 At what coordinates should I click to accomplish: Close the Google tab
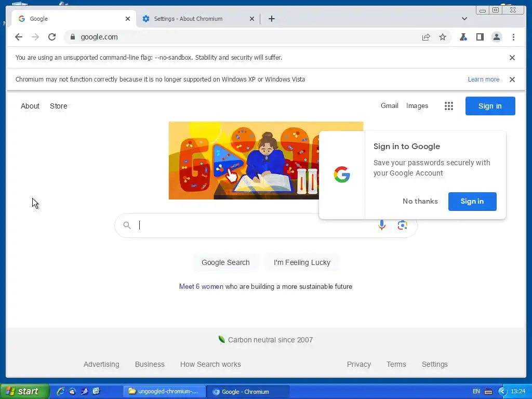pyautogui.click(x=128, y=19)
